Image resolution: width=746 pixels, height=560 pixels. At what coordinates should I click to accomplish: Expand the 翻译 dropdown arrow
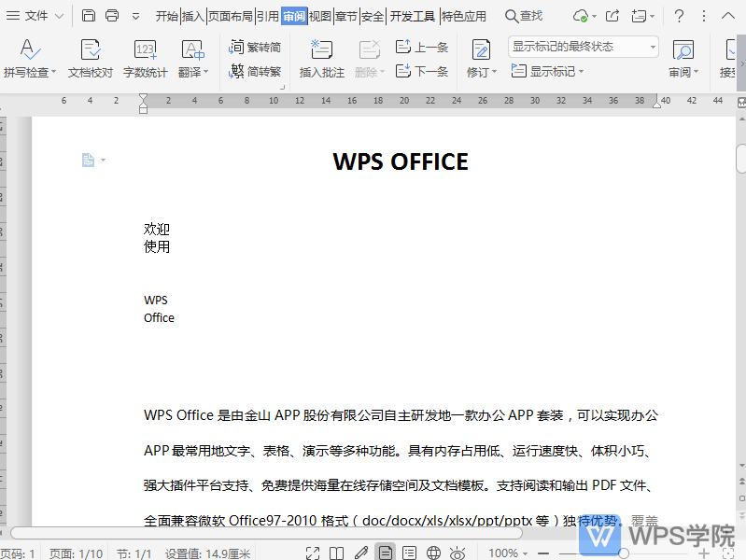pos(206,72)
